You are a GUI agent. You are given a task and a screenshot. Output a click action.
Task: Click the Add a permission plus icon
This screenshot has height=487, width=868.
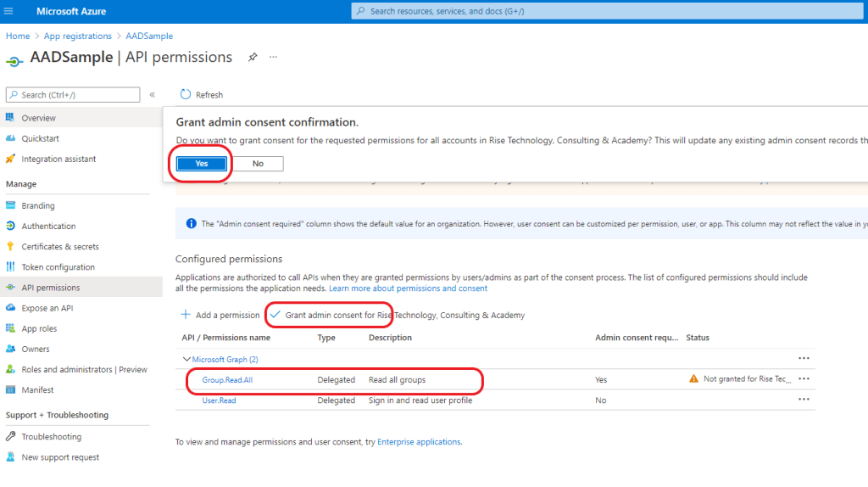[185, 315]
